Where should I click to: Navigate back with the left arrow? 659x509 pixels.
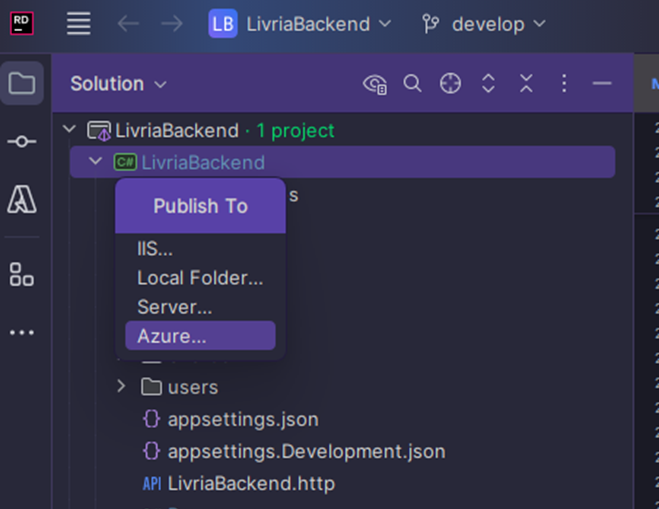click(128, 24)
